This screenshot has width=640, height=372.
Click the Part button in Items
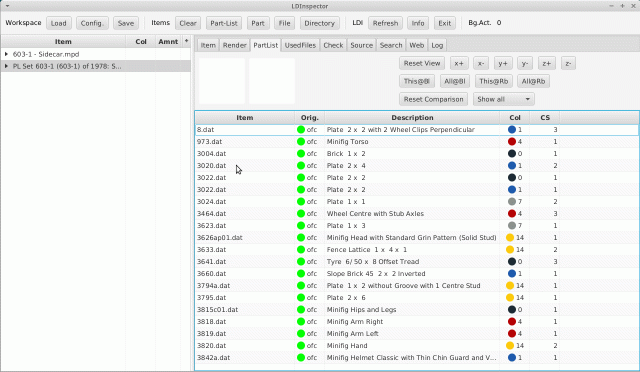pos(258,23)
